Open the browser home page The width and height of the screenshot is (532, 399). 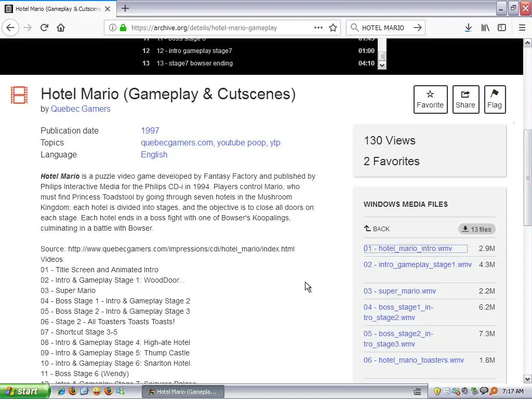tap(61, 28)
